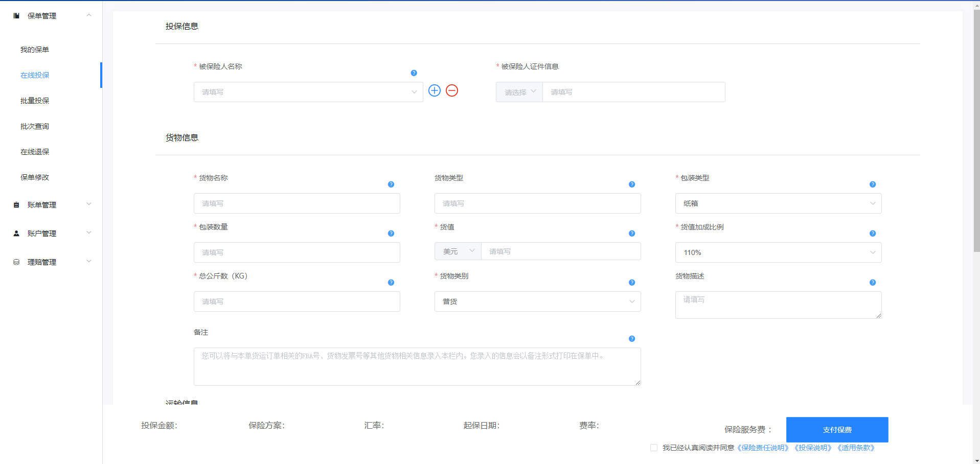
Task: Open 批量投保 in the sidebar
Action: pos(35,101)
